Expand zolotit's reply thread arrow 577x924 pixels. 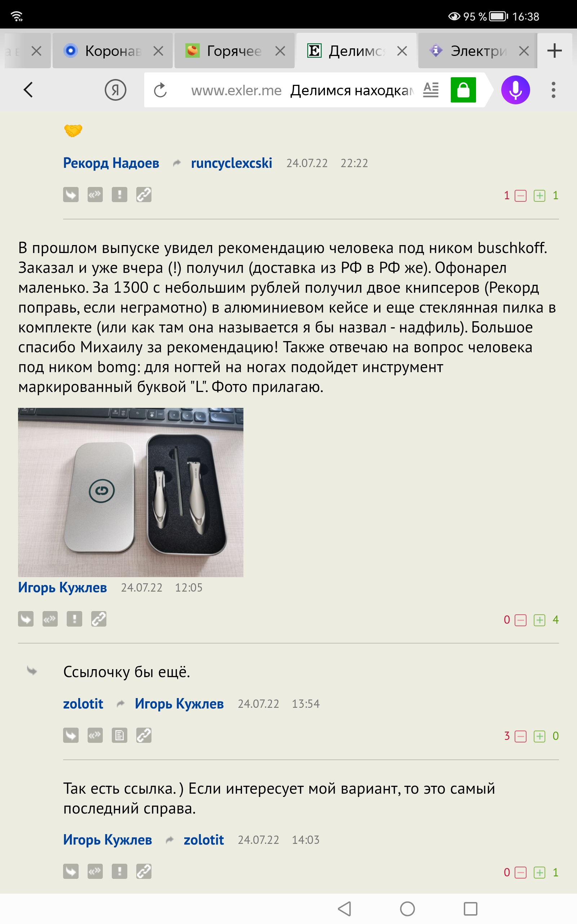click(32, 671)
